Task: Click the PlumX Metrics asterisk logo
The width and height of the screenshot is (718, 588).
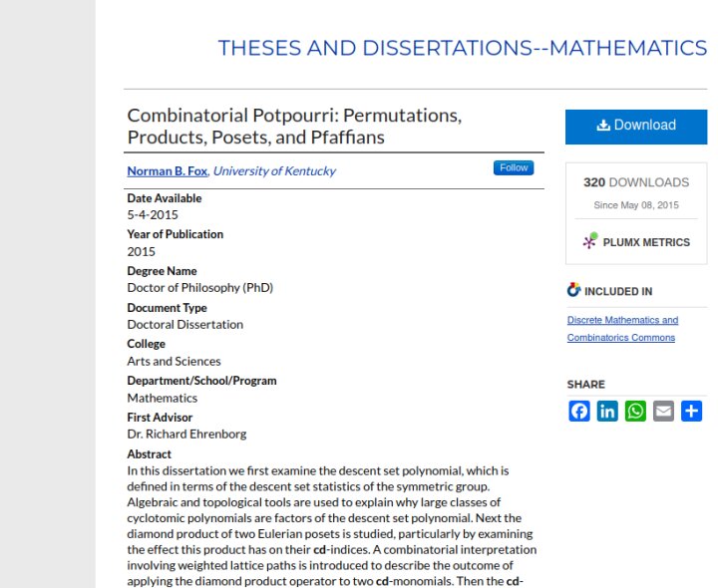Action: point(590,241)
